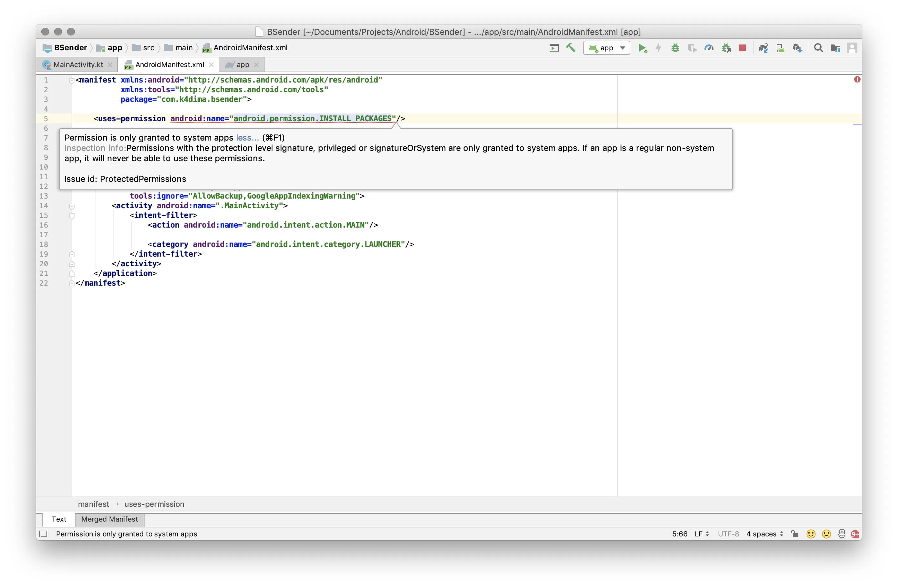Switch to the Merged Manifest tab
The image size is (898, 588).
(x=109, y=519)
